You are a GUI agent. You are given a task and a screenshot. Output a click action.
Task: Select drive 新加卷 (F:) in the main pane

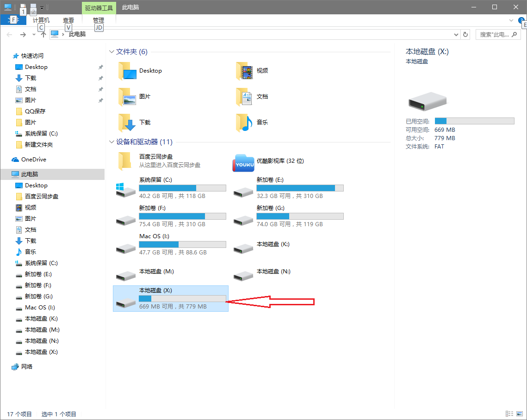(x=171, y=216)
